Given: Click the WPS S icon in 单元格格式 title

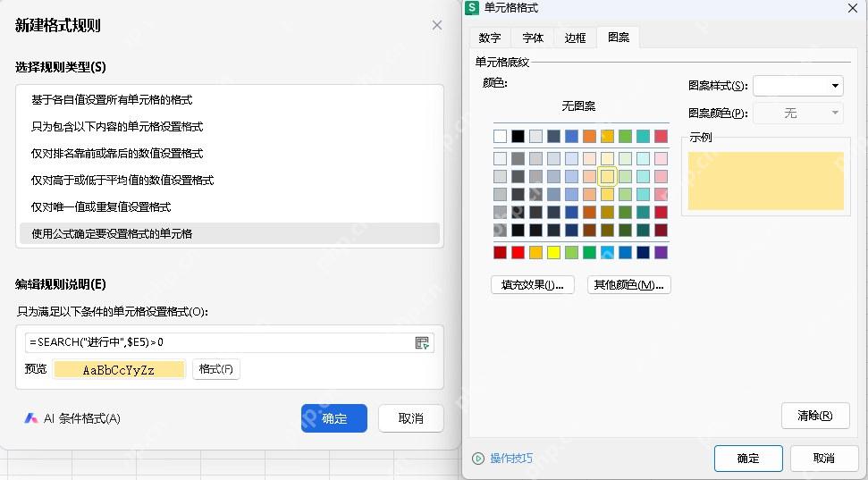Looking at the screenshot, I should click(x=472, y=8).
